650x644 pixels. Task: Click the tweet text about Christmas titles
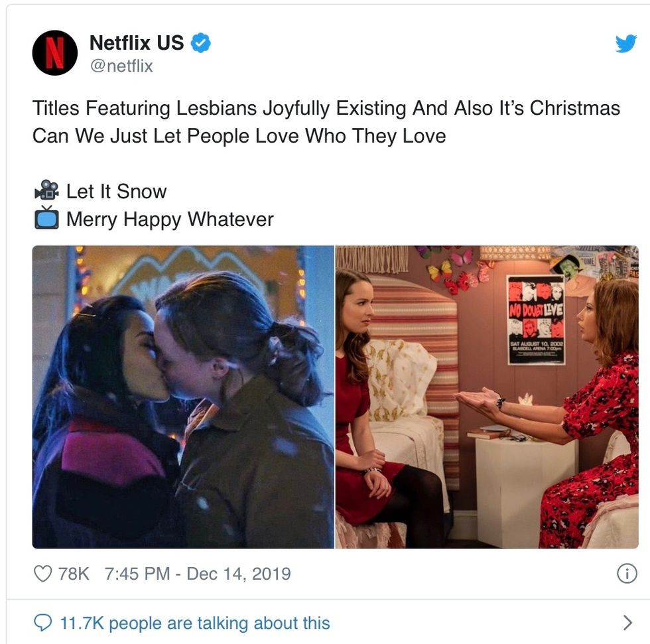pyautogui.click(x=326, y=122)
